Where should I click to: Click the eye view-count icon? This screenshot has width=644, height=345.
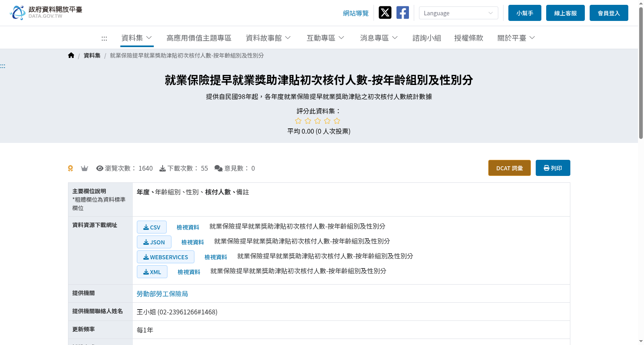[x=100, y=168]
